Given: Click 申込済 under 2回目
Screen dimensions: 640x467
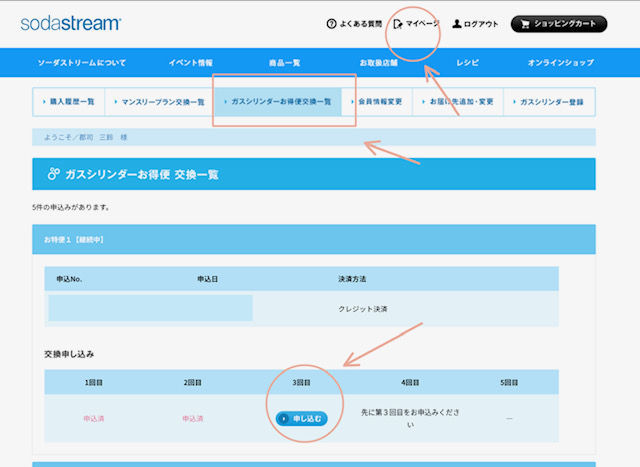Looking at the screenshot, I should (193, 418).
